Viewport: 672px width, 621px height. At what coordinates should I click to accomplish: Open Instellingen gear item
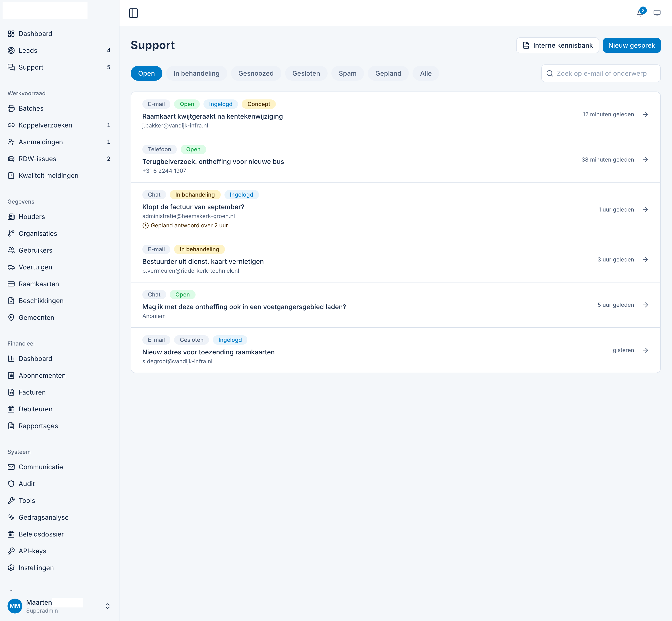click(59, 568)
